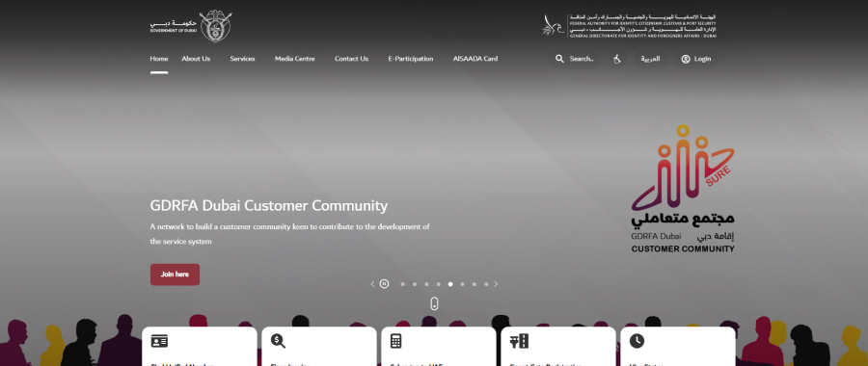Click the calculator icon card
868x366 pixels.
click(x=395, y=341)
